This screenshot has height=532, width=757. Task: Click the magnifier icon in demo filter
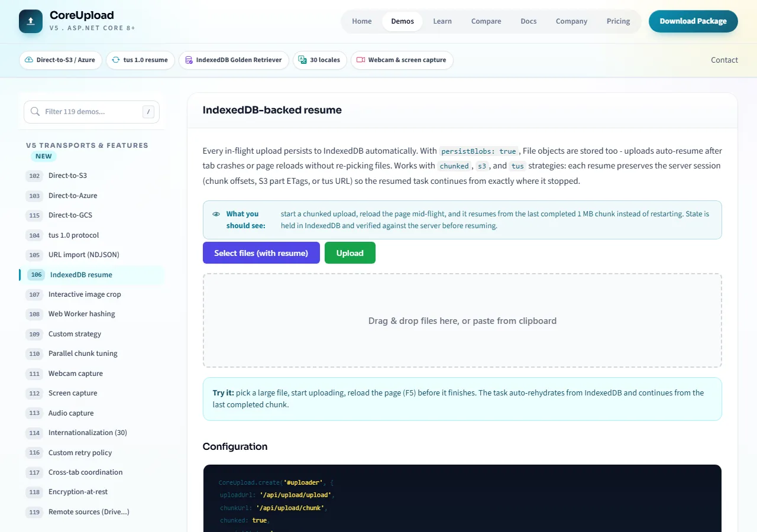35,112
